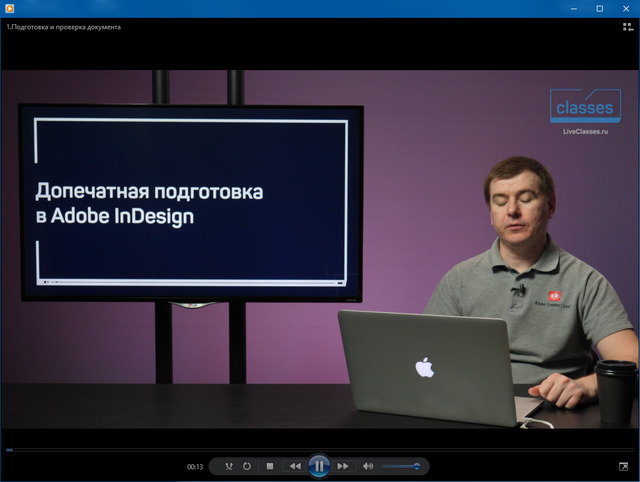640x482 pixels.
Task: Switch to full screen view
Action: [x=624, y=466]
